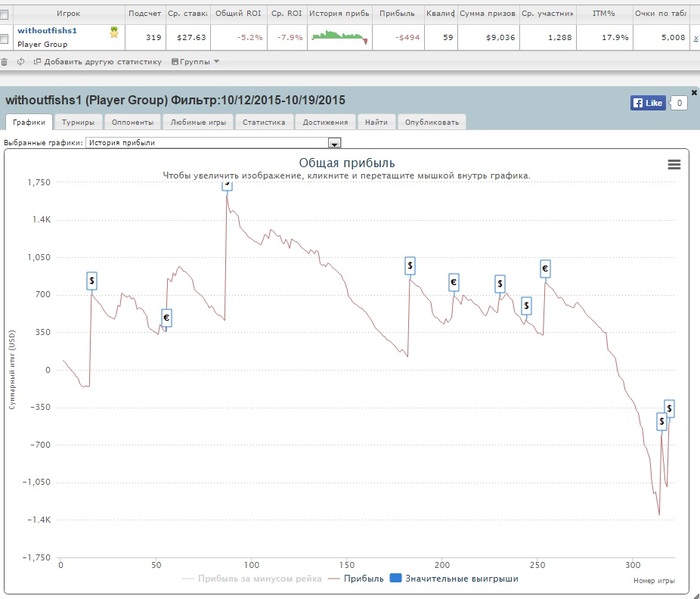Click Добавить другую статистику link
700x599 pixels.
click(x=98, y=62)
